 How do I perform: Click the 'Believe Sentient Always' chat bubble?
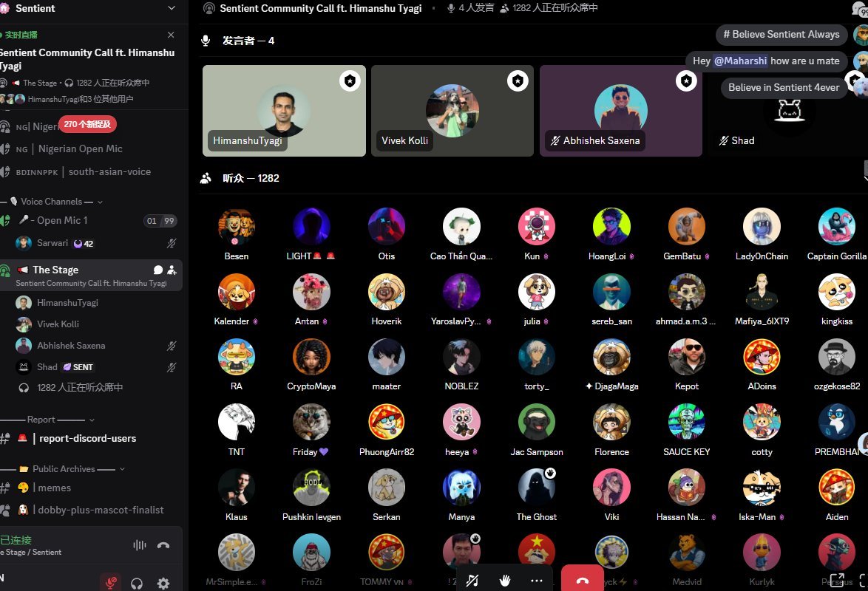pos(781,34)
